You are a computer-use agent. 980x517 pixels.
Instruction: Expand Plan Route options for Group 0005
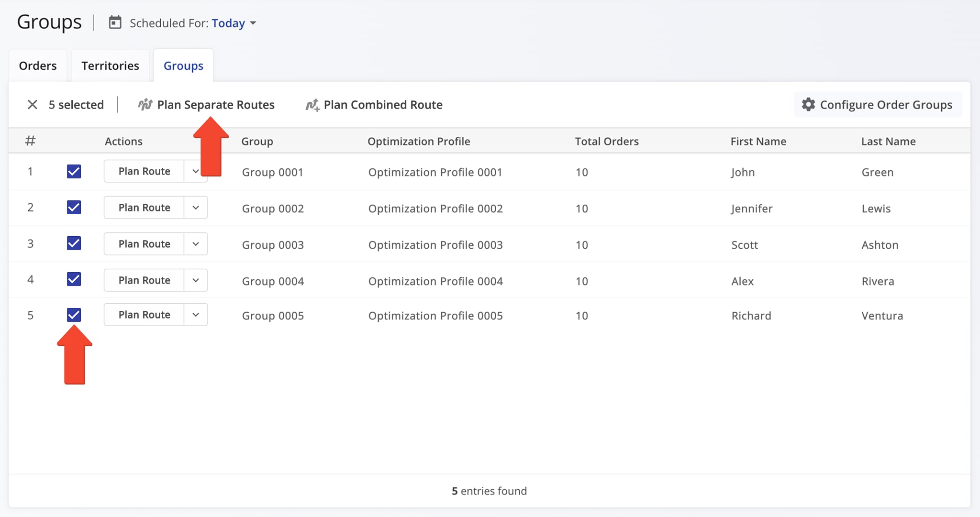(x=196, y=315)
